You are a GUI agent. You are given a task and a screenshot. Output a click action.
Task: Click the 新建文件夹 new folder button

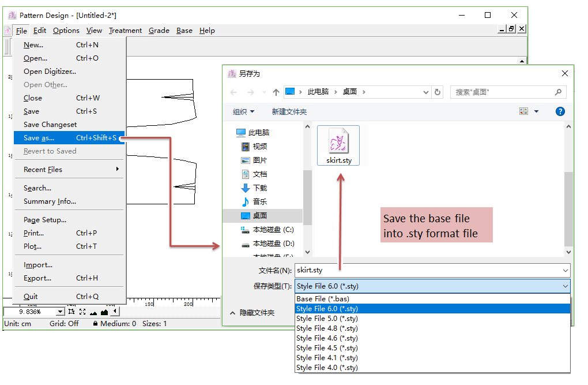pyautogui.click(x=289, y=111)
